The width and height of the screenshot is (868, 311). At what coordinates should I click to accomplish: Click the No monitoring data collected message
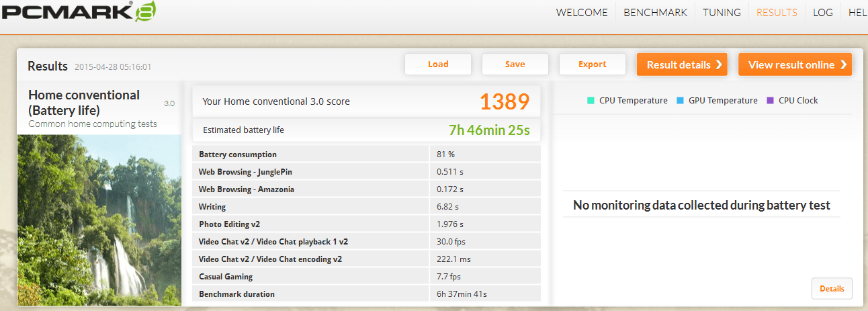click(701, 205)
